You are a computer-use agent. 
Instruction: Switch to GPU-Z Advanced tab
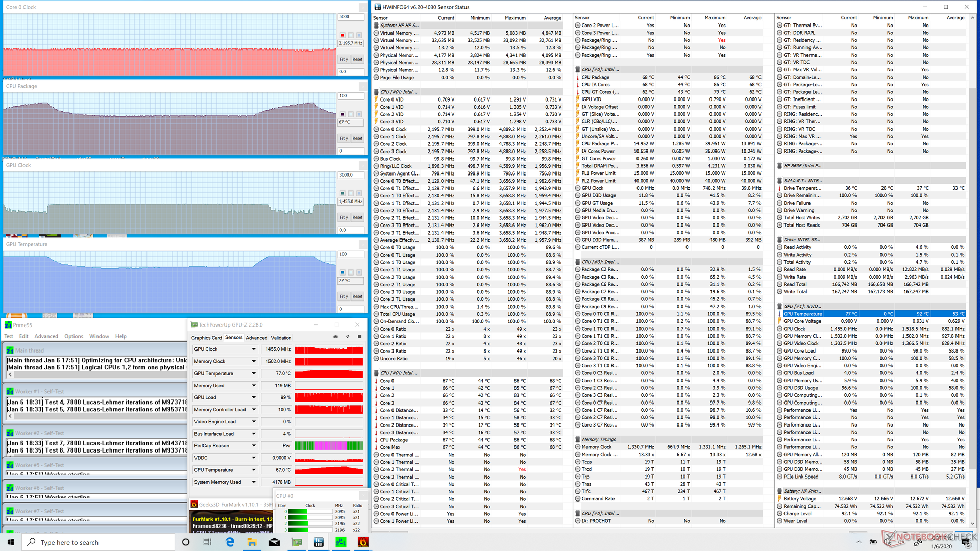pos(256,338)
